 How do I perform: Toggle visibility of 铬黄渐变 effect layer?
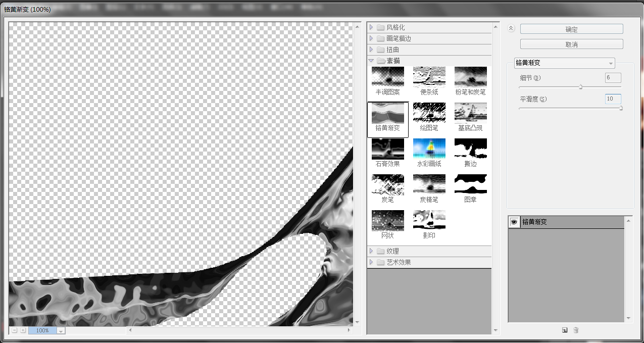[514, 222]
